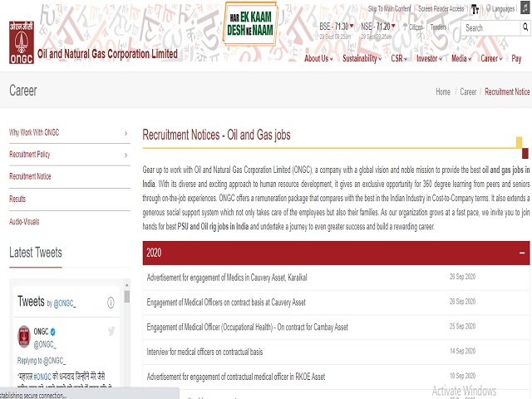Viewport: 532px width, 399px height.
Task: Click the BSE red down arrow indicator
Action: pos(352,26)
